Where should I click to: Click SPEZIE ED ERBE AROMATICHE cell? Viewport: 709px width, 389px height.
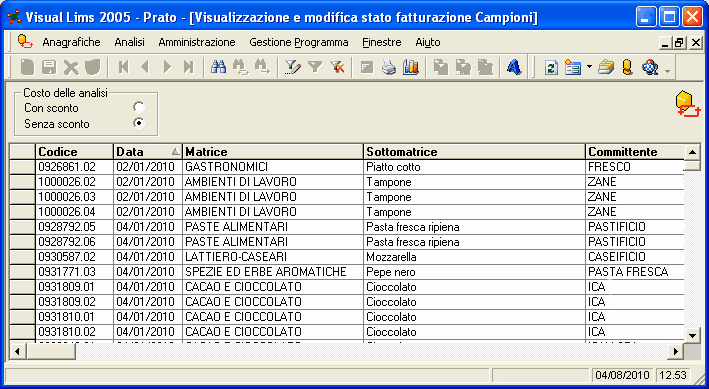273,272
